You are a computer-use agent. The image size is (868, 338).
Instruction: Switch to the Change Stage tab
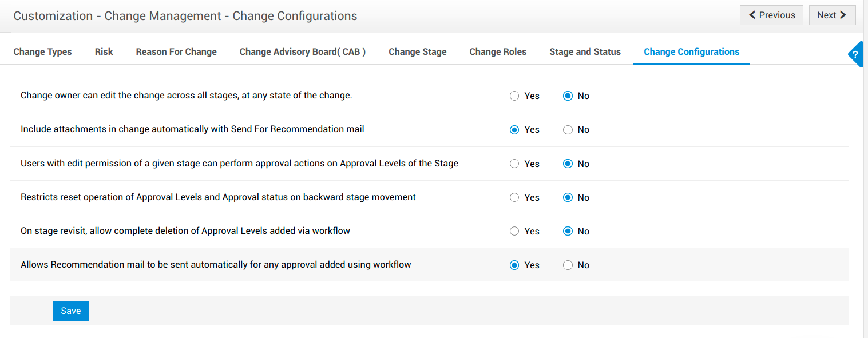(418, 52)
